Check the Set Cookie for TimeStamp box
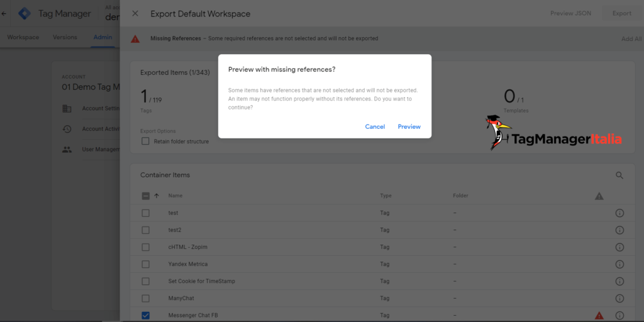The height and width of the screenshot is (322, 644). (x=145, y=281)
